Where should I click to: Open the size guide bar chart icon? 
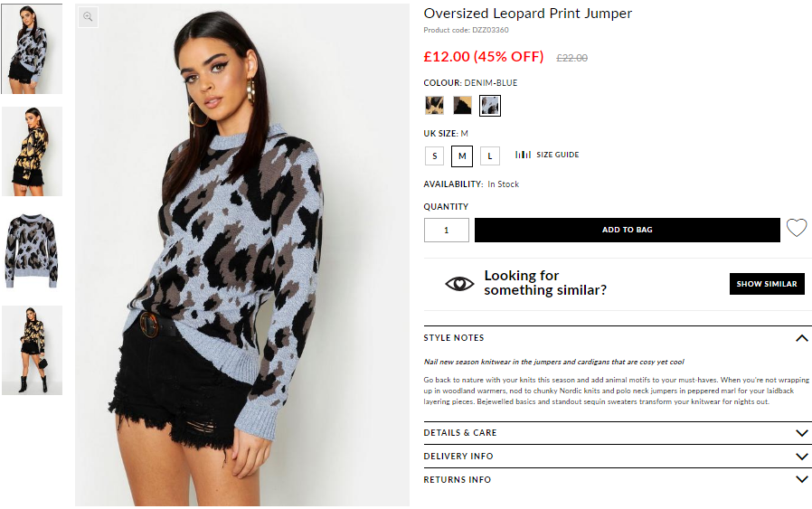coord(523,155)
